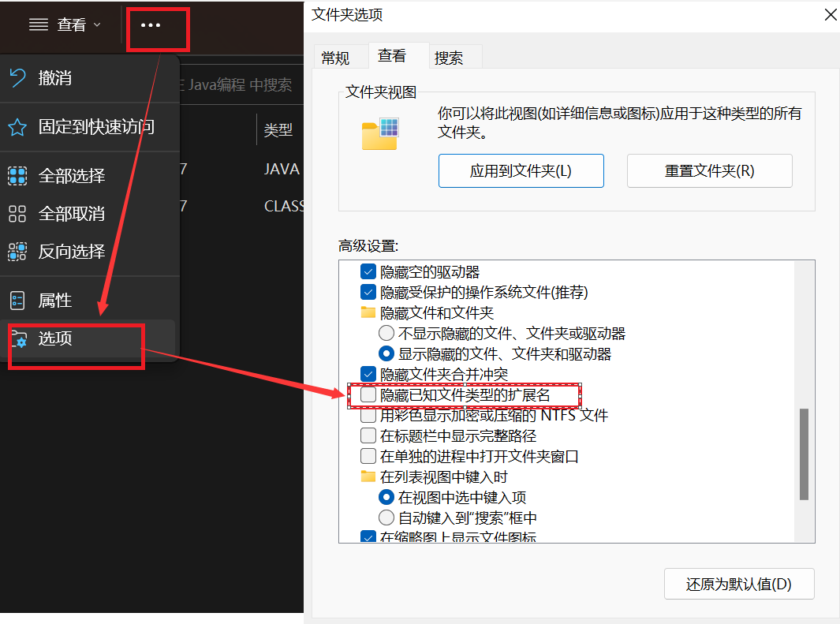Click the 查看 view menu lines icon
The width and height of the screenshot is (840, 624).
pyautogui.click(x=38, y=24)
